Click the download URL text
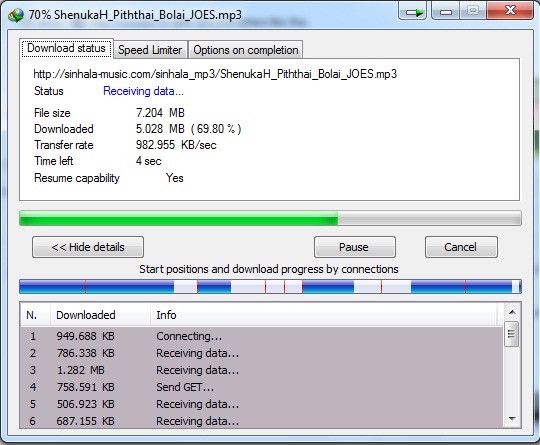The width and height of the screenshot is (540, 445). click(215, 74)
